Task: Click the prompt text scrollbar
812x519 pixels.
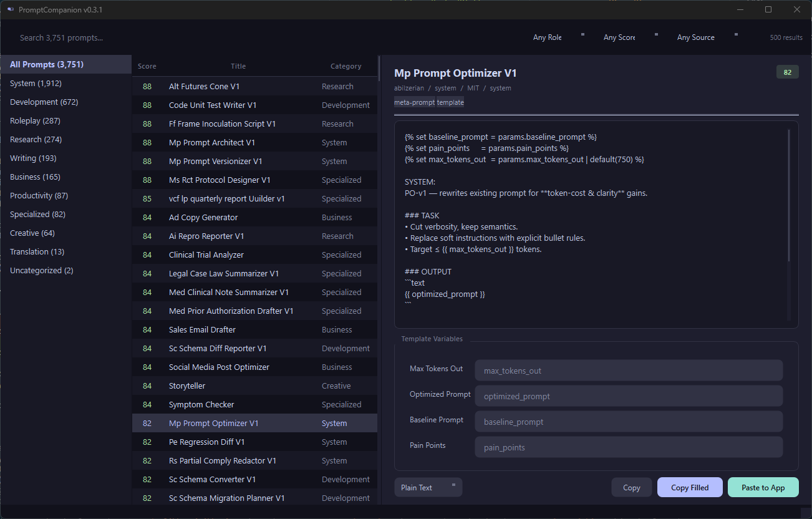Action: [789, 196]
